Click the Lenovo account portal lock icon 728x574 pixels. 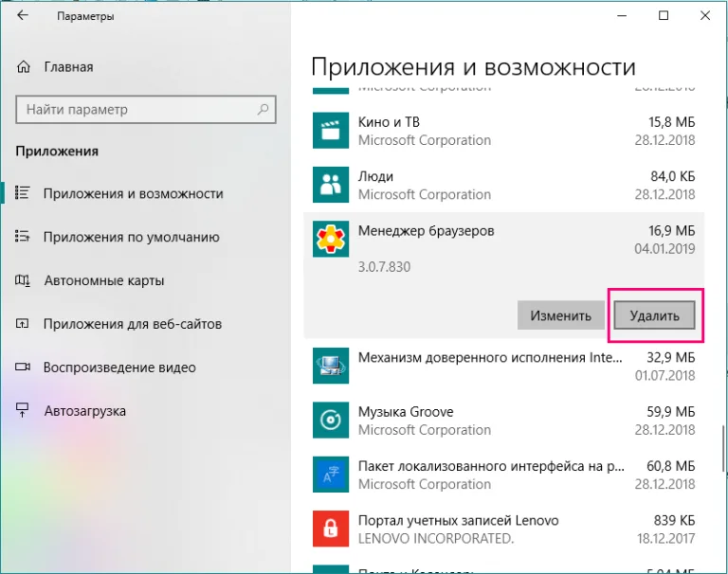331,529
